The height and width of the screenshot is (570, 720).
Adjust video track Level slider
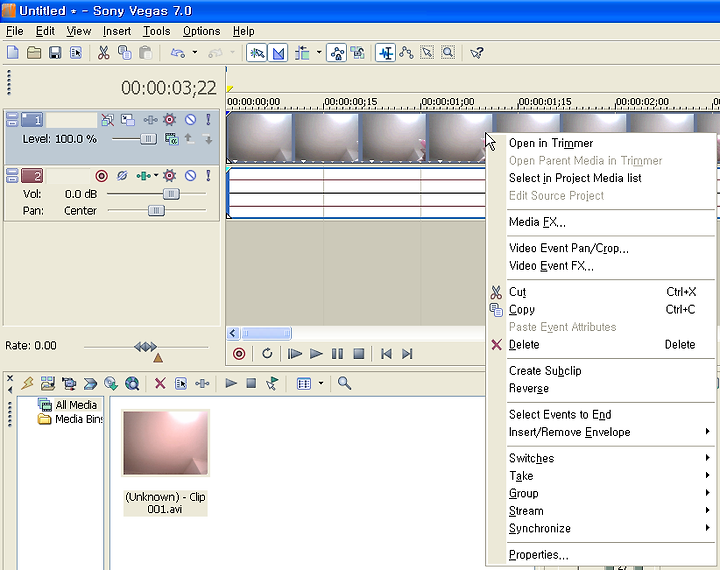click(x=148, y=139)
